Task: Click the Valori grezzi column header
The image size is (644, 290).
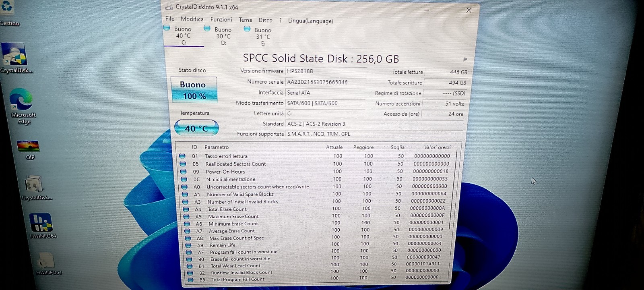Action: pos(437,147)
